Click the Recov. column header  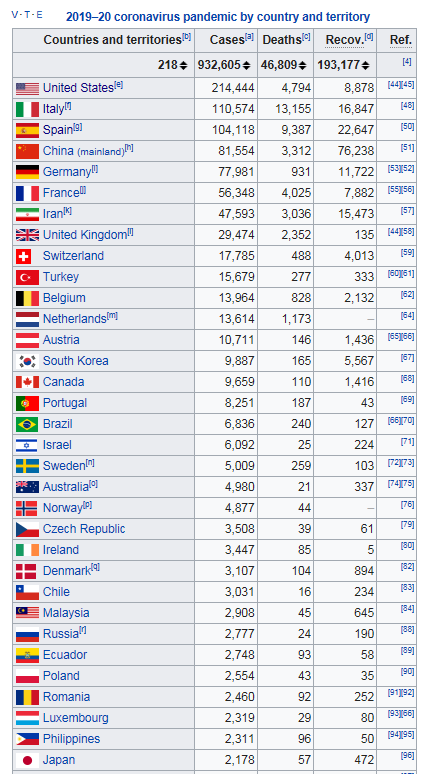tap(345, 40)
